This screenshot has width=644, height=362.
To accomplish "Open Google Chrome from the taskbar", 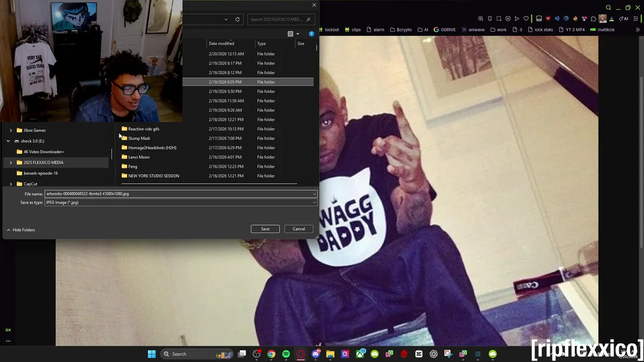I will (271, 354).
